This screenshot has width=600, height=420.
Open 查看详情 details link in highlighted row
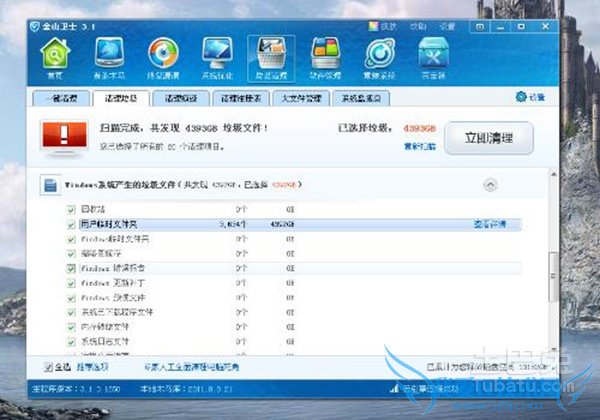(x=490, y=224)
